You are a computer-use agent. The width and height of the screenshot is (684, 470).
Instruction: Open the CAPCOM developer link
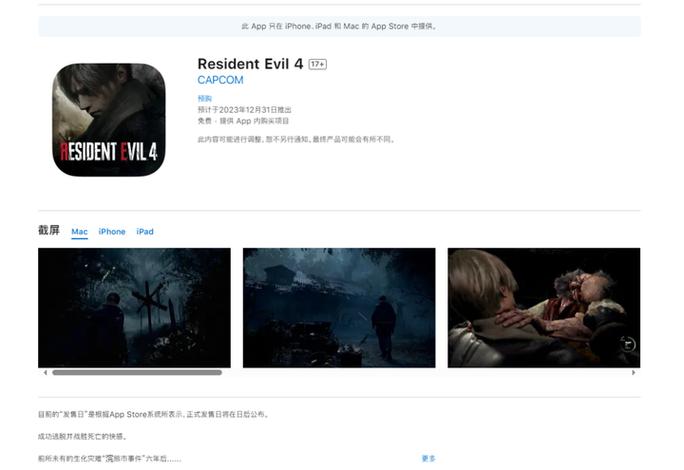pyautogui.click(x=220, y=80)
